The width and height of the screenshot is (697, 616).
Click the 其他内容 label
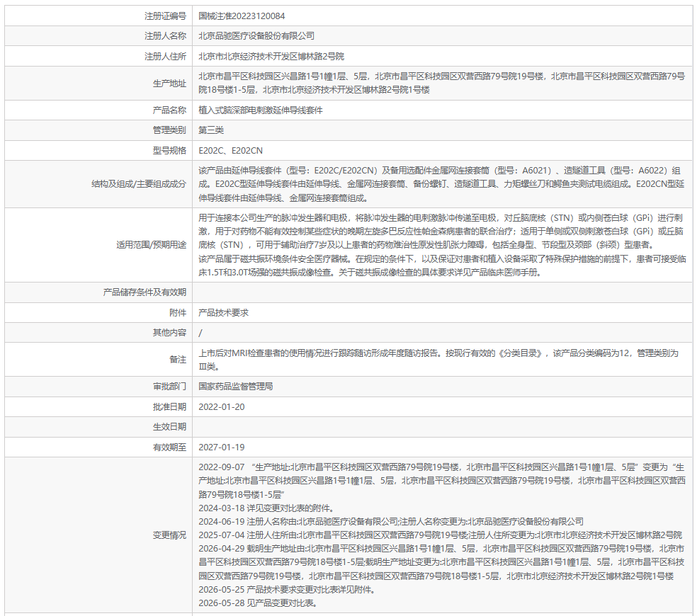tap(169, 333)
